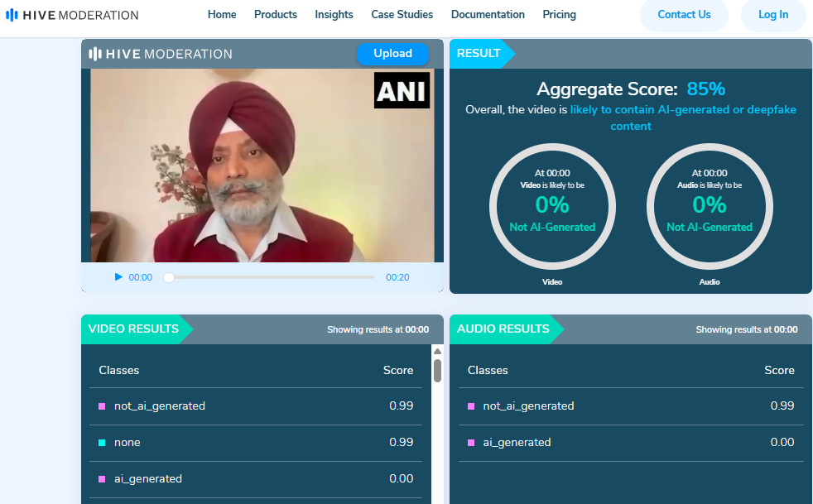Click the video progress slider handle

point(169,277)
